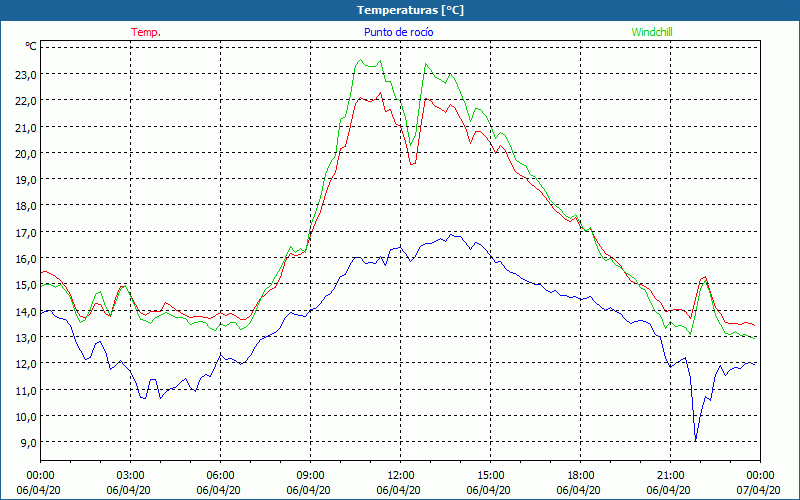The width and height of the screenshot is (800, 500).
Task: Click the blue Punto de rocío legend label
Action: [x=398, y=32]
